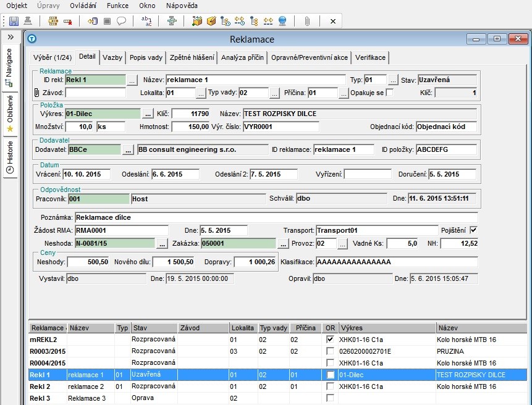
Task: Open lookup button next to ID rekl field
Action: (132, 80)
